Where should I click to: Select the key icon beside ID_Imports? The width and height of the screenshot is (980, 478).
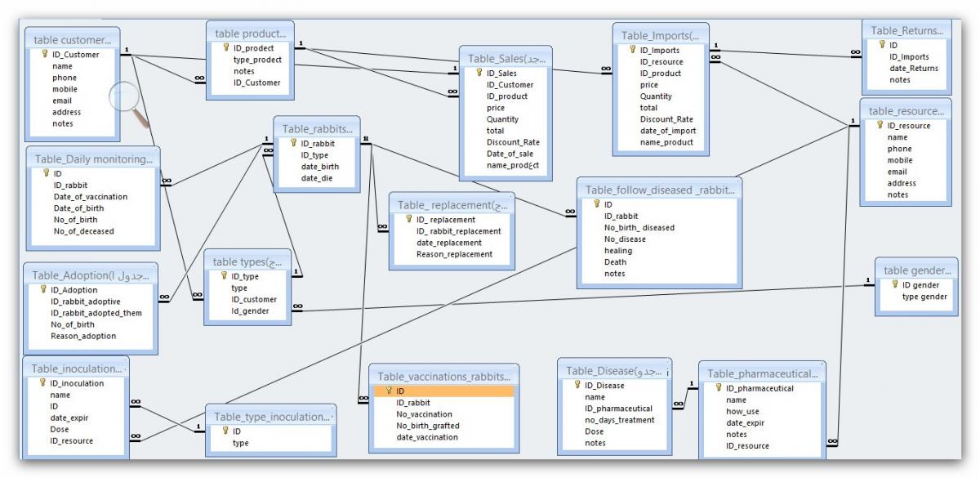632,50
